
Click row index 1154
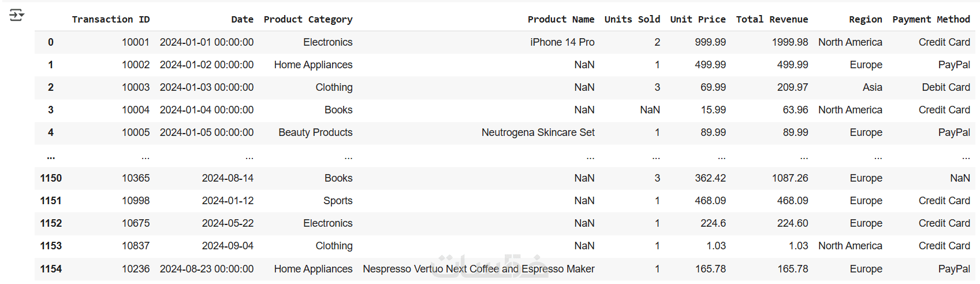51,269
